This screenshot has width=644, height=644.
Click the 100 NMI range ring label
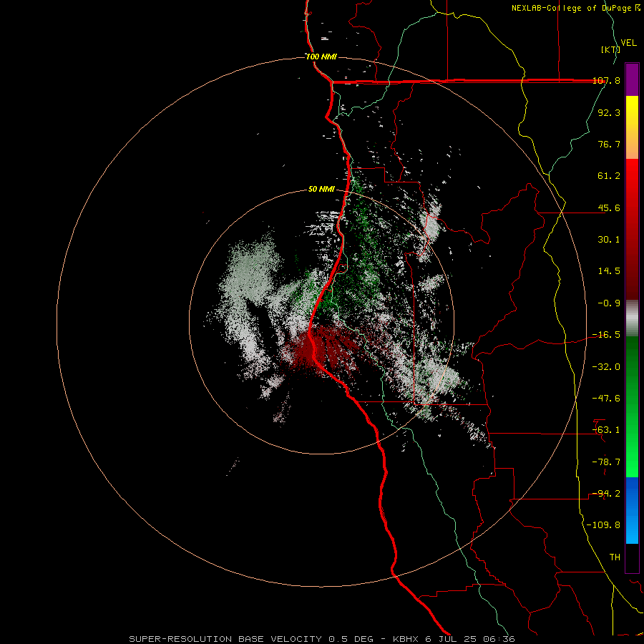[x=321, y=57]
